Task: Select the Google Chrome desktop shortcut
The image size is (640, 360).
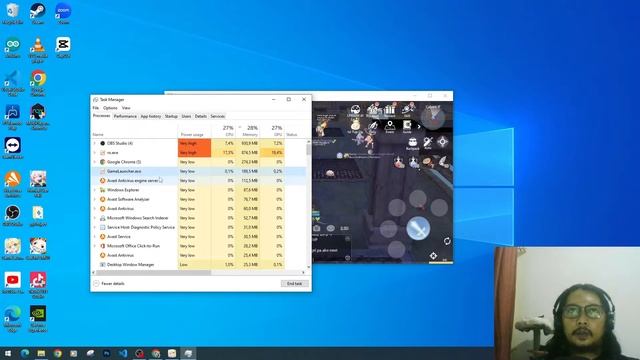Action: (38, 83)
